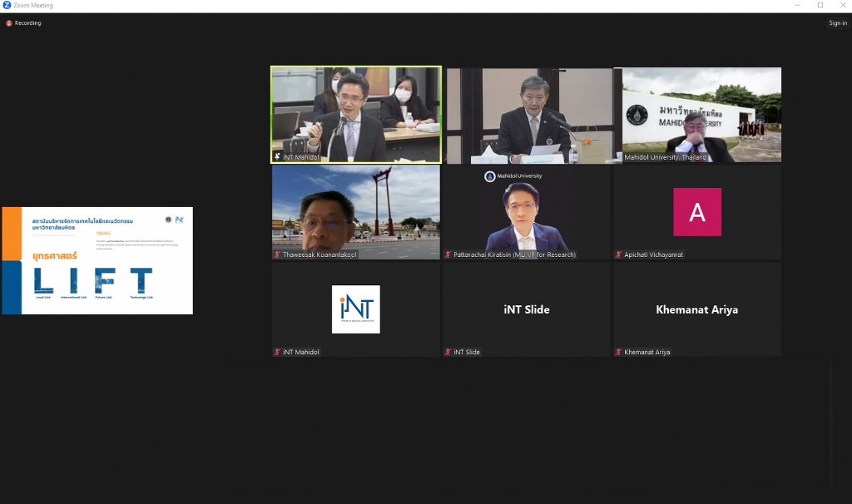The width and height of the screenshot is (852, 504).
Task: Click the Sign in button
Action: click(x=837, y=23)
